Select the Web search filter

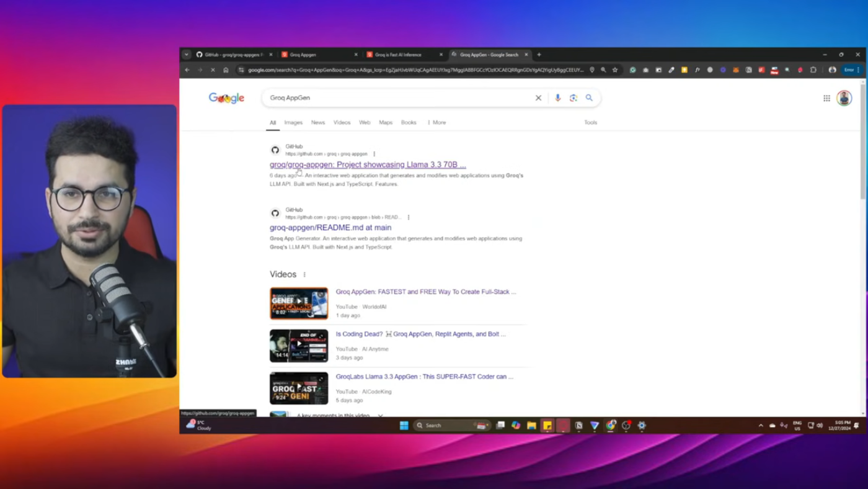365,122
